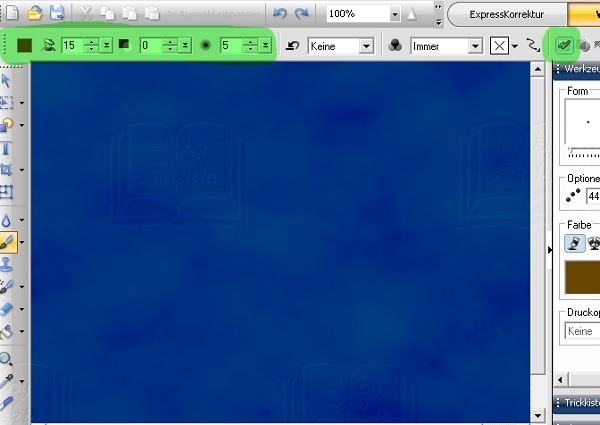600x425 pixels.
Task: Switch to the ExpressKorrektur tab
Action: pos(507,15)
